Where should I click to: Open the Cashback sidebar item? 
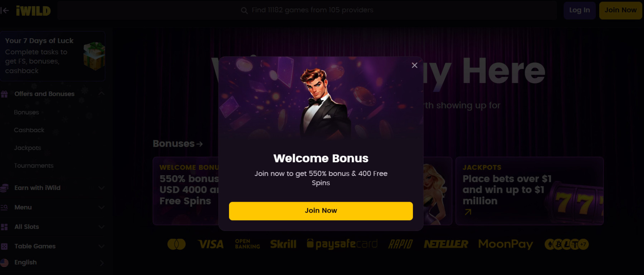click(x=29, y=130)
